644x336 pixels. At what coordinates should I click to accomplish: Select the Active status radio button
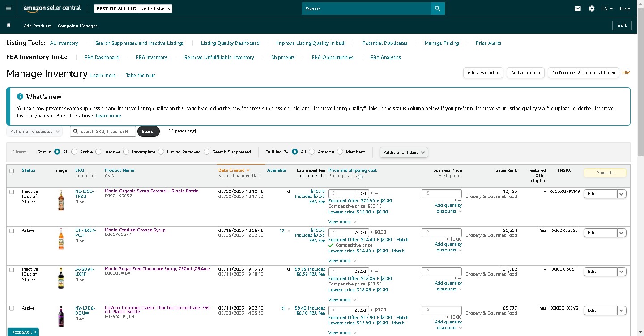(74, 152)
